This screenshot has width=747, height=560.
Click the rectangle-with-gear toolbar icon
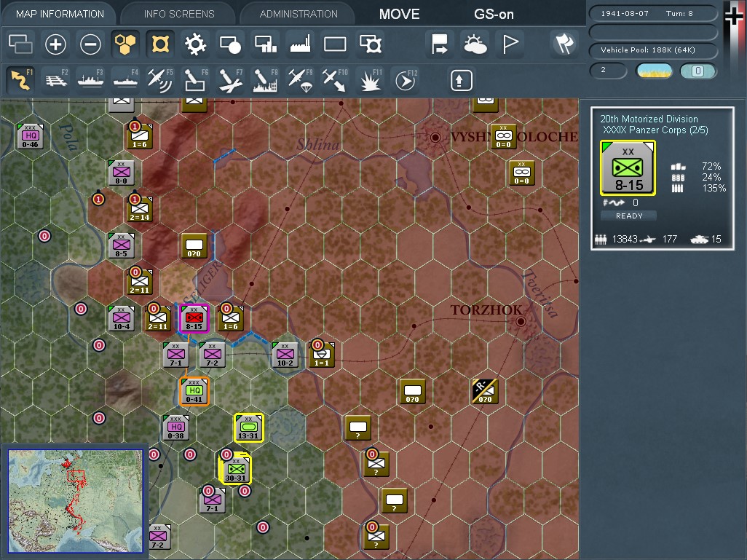[371, 44]
